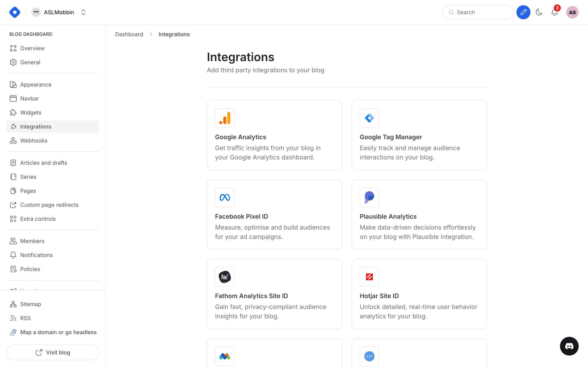Viewport: 588px width, 368px height.
Task: Click the Custom page redirects icon
Action: coord(13,205)
